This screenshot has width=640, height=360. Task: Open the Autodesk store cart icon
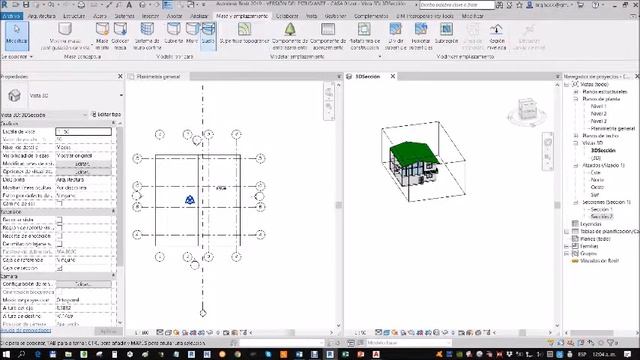coord(580,5)
